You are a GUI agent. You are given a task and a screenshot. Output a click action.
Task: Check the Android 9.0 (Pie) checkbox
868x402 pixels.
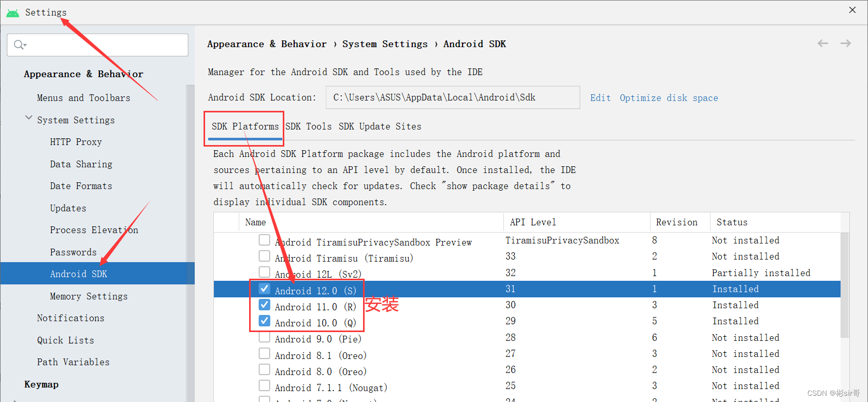click(265, 337)
